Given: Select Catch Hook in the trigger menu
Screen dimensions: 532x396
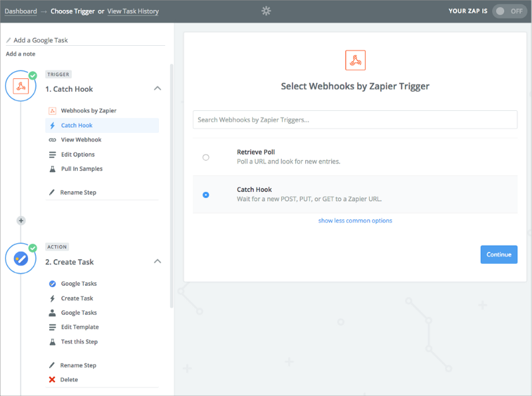Looking at the screenshot, I should point(102,126).
